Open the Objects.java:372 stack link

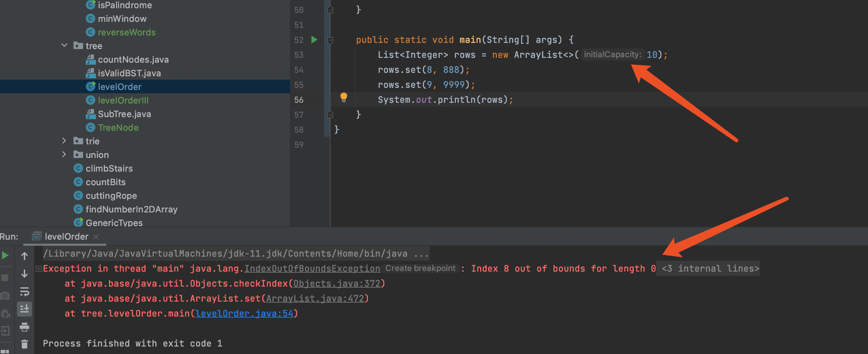click(x=337, y=284)
